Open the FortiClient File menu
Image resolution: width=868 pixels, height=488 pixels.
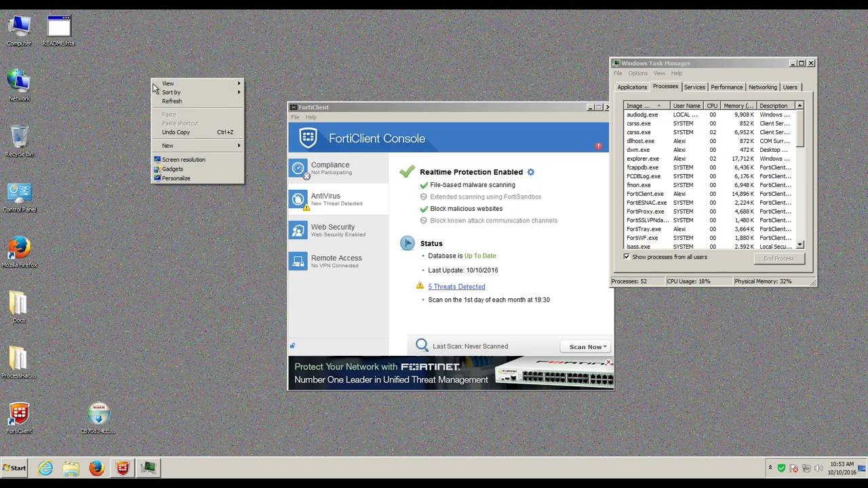coord(295,117)
